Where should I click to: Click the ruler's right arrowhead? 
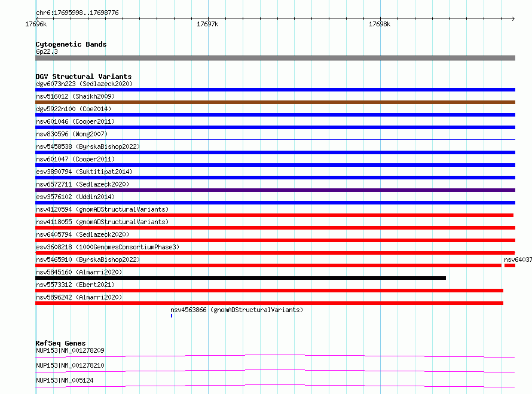point(513,19)
